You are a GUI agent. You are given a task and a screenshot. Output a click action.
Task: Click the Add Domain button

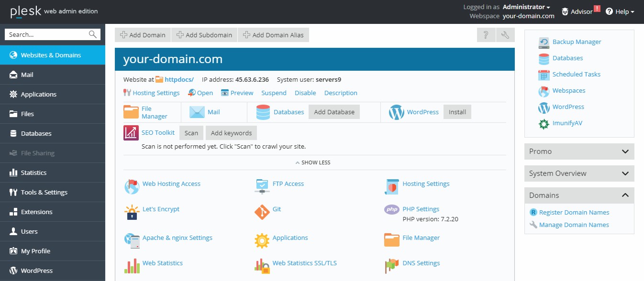coord(143,35)
